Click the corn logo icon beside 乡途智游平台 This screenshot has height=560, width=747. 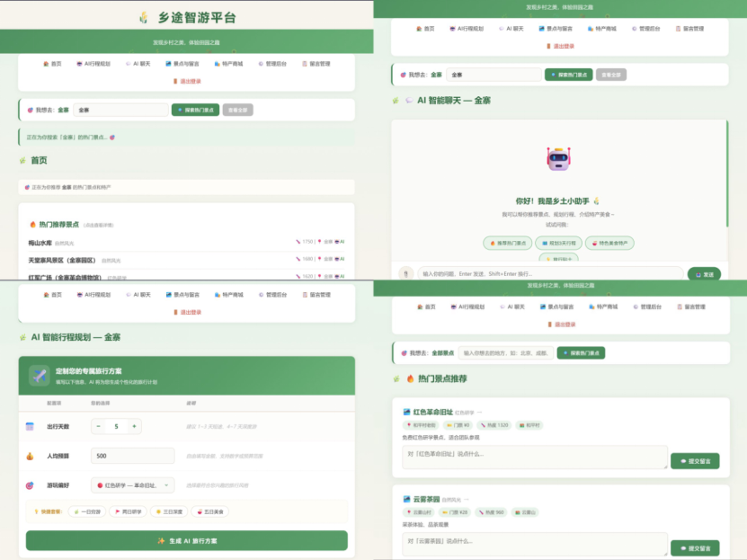144,18
